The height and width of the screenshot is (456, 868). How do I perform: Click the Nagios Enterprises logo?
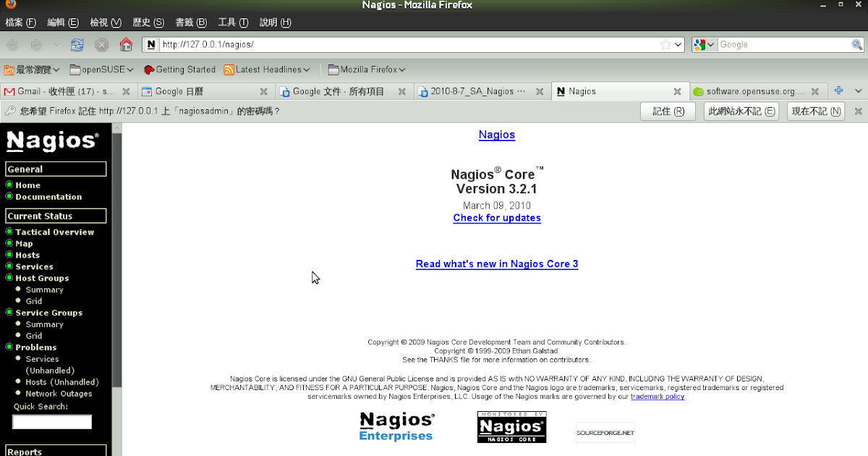click(397, 426)
